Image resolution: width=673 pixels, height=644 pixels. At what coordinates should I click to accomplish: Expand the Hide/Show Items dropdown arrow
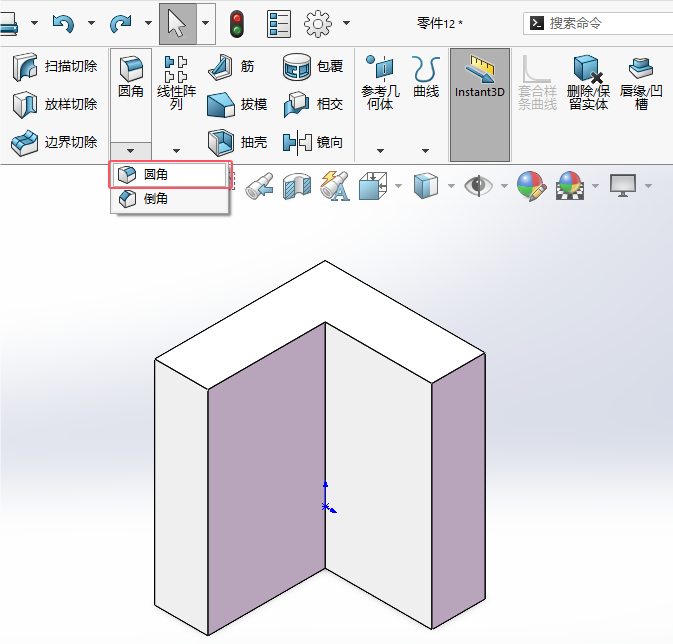504,186
